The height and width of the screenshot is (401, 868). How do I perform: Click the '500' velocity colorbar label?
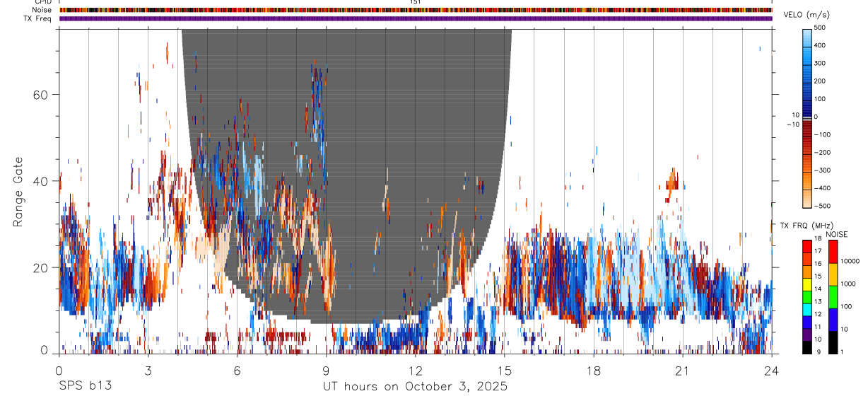820,28
